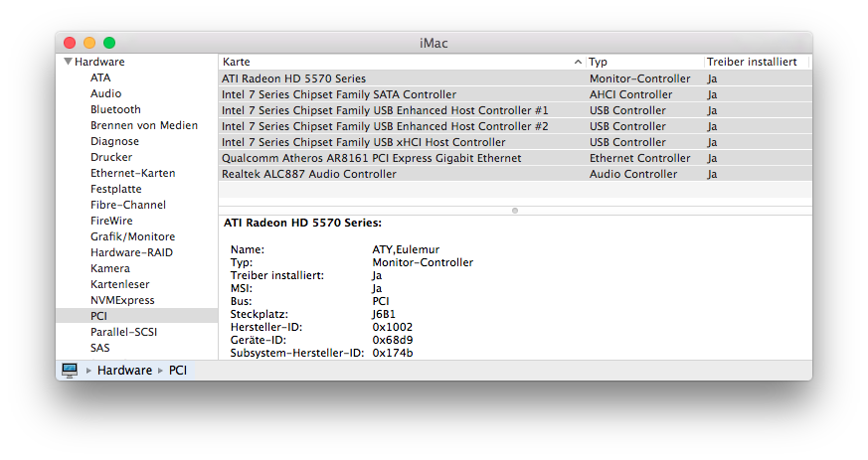Click the green zoom window button
The width and height of the screenshot is (868, 460).
(109, 43)
